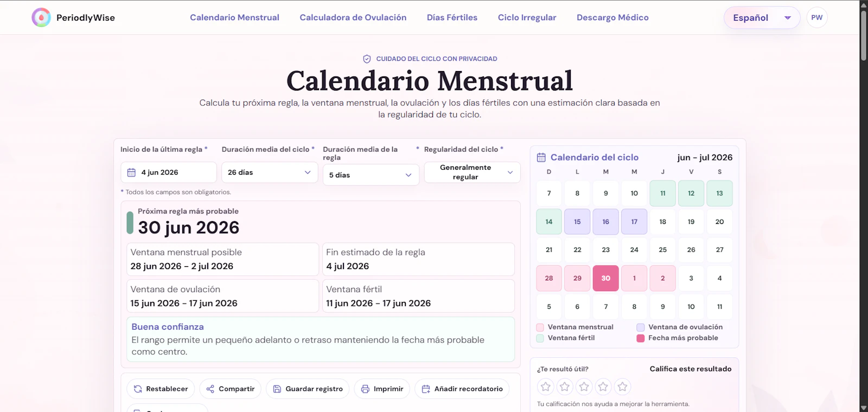Click the jun – jul 2026 calendar label

[x=705, y=157]
